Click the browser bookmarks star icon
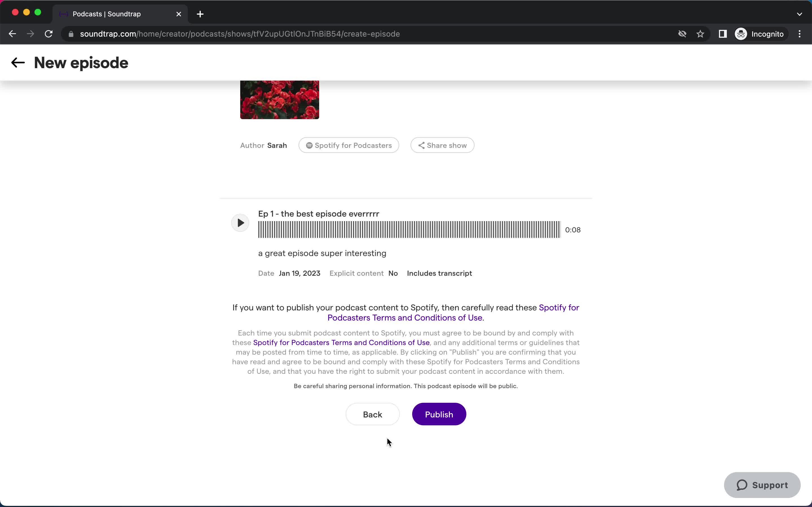The height and width of the screenshot is (507, 812). click(700, 34)
